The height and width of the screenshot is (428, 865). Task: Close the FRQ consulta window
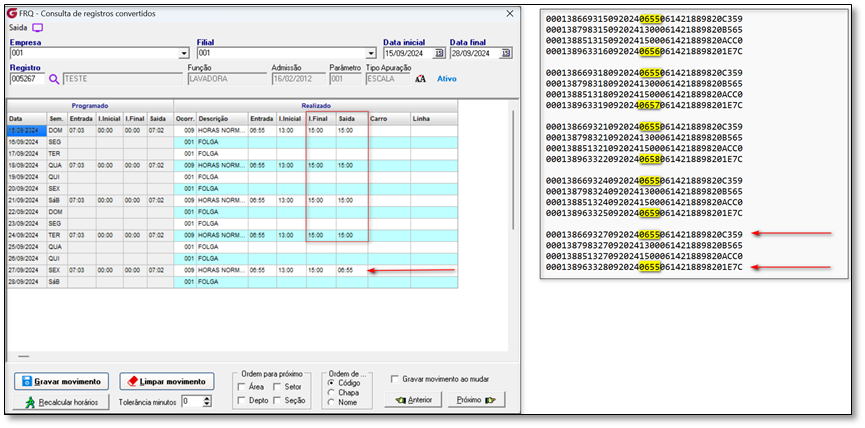click(510, 14)
